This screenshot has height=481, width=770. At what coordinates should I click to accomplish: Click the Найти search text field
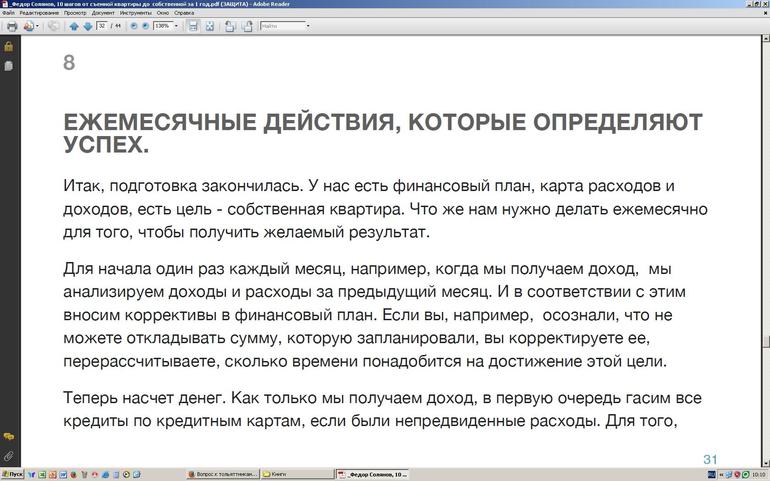280,26
